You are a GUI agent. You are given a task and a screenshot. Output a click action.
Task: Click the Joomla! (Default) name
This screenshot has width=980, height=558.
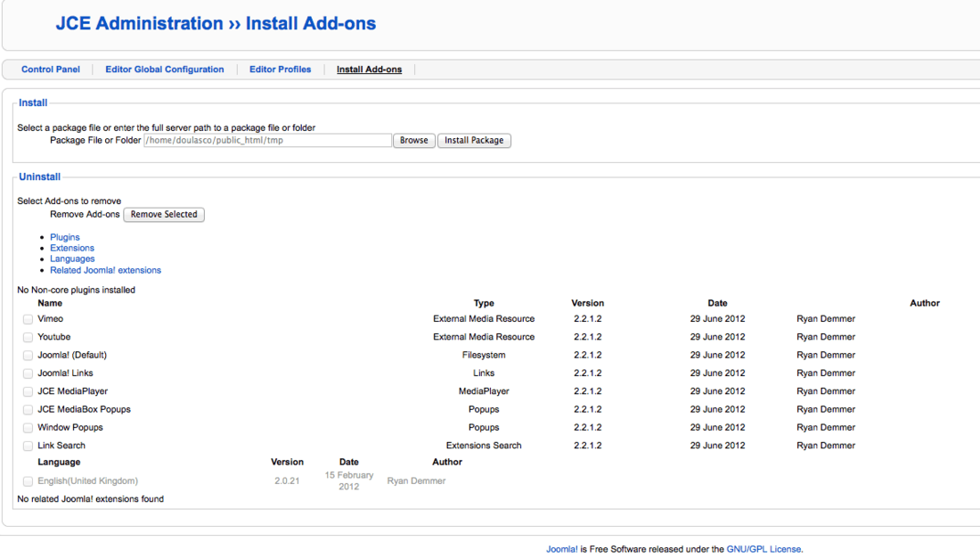point(72,355)
